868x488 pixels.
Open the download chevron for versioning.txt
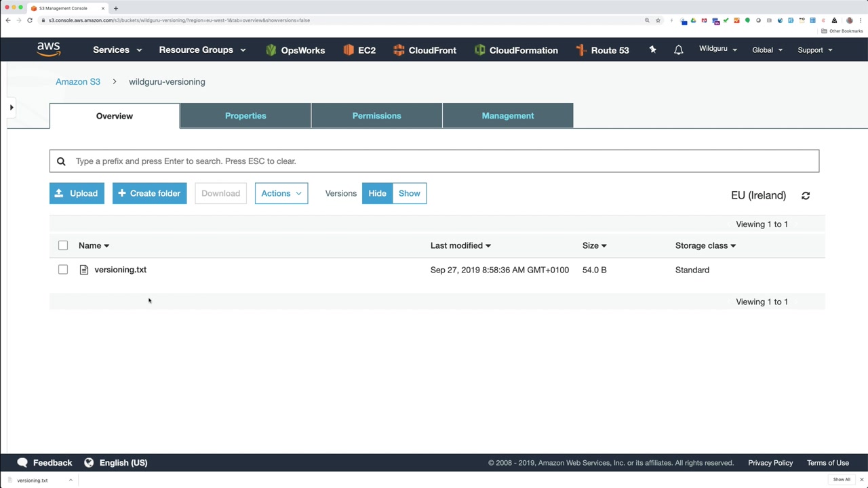(71, 480)
